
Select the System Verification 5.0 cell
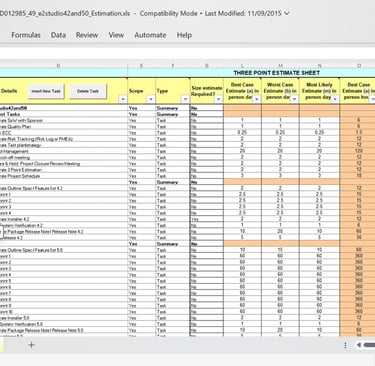pos(64,324)
